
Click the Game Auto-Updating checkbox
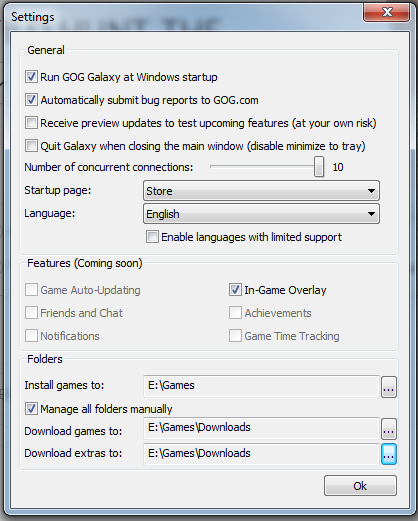click(31, 290)
